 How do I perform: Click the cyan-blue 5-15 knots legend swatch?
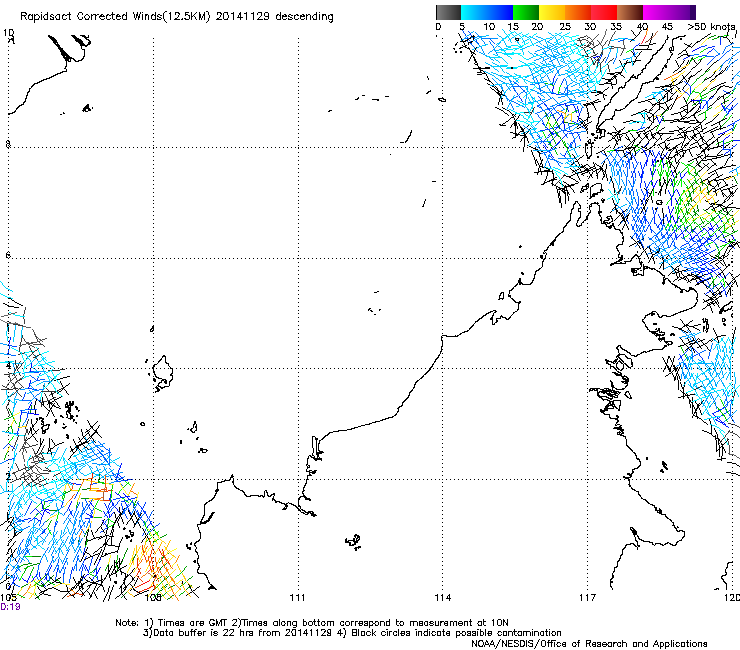point(487,12)
